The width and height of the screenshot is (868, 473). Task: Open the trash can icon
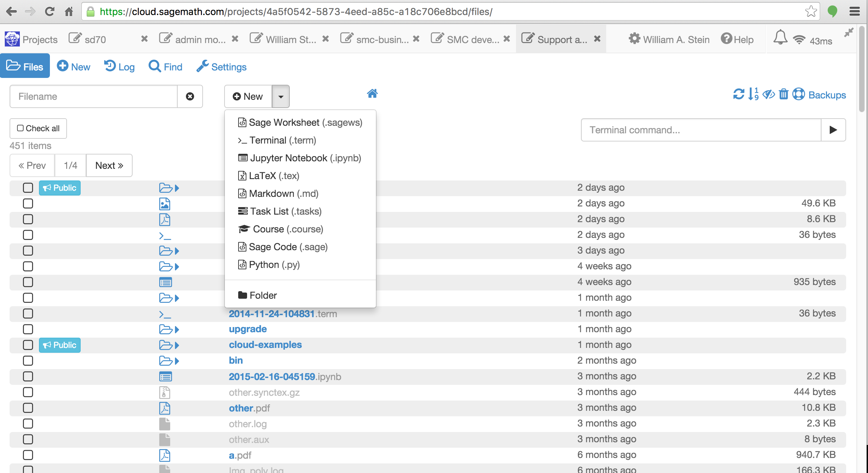click(784, 94)
